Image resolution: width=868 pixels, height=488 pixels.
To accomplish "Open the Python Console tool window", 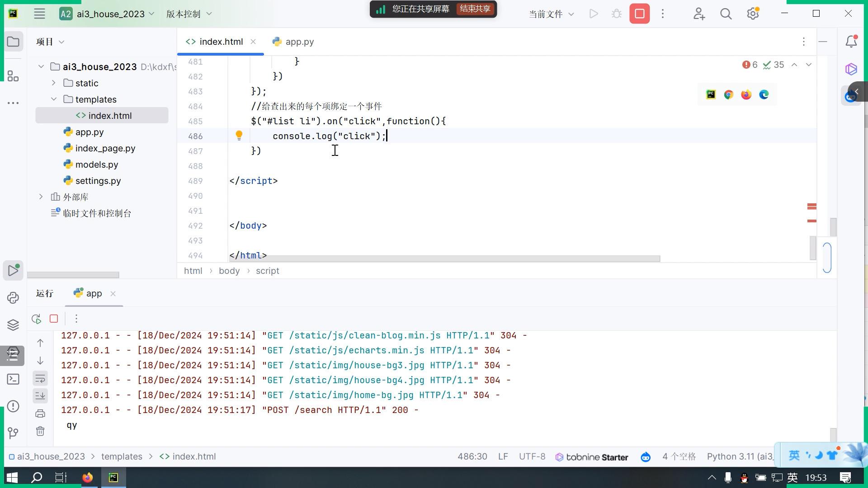I will click(x=13, y=297).
